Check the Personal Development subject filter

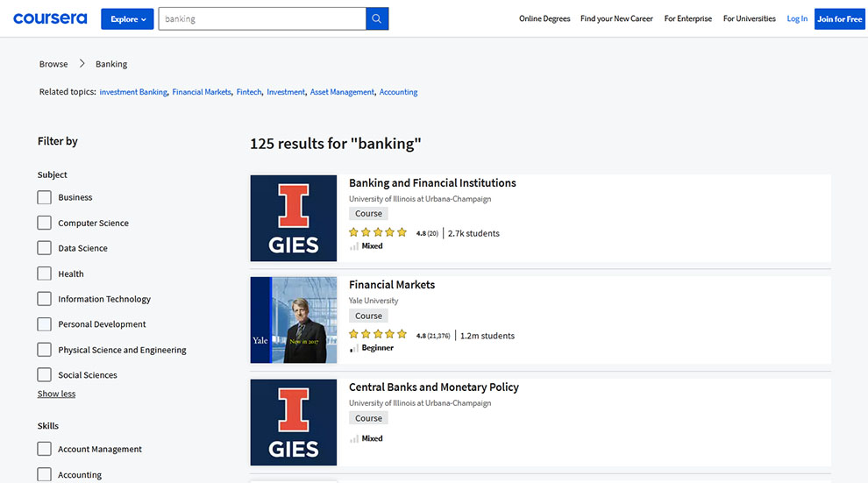[45, 324]
